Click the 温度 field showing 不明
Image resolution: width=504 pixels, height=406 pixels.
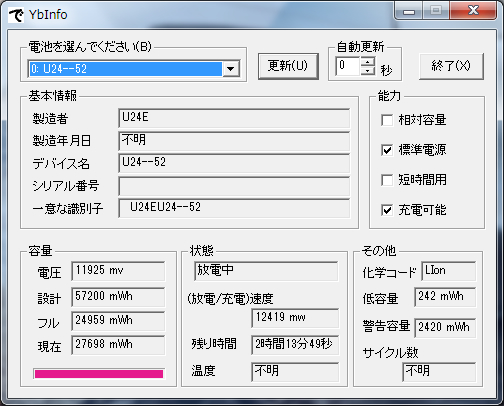point(295,372)
